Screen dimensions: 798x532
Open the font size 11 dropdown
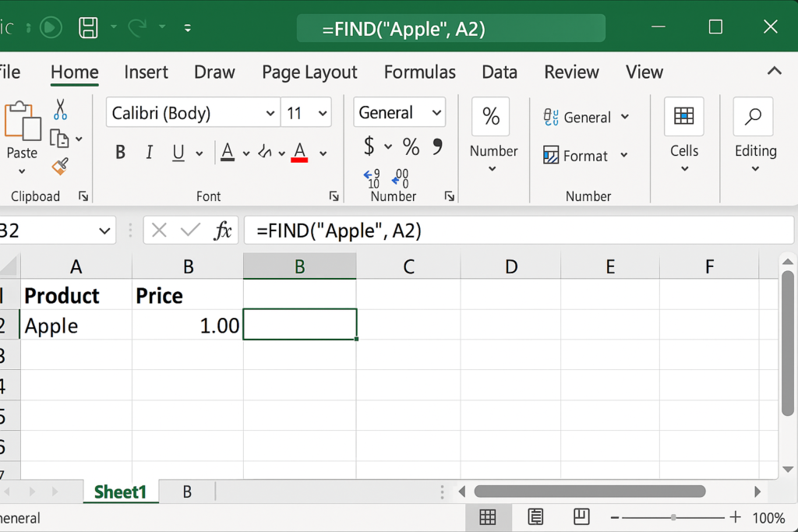coord(323,114)
